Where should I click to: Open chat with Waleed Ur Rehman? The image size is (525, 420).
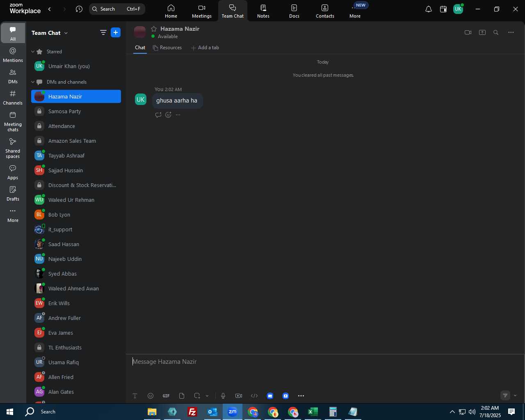[76, 200]
